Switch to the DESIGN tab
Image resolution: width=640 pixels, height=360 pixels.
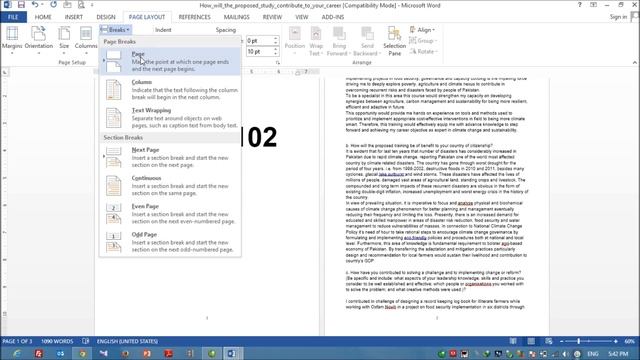coord(106,17)
